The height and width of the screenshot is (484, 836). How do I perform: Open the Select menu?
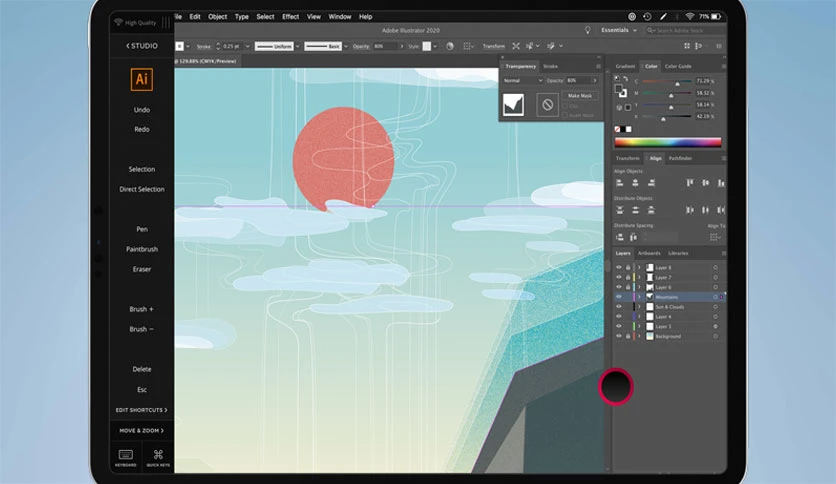point(265,17)
